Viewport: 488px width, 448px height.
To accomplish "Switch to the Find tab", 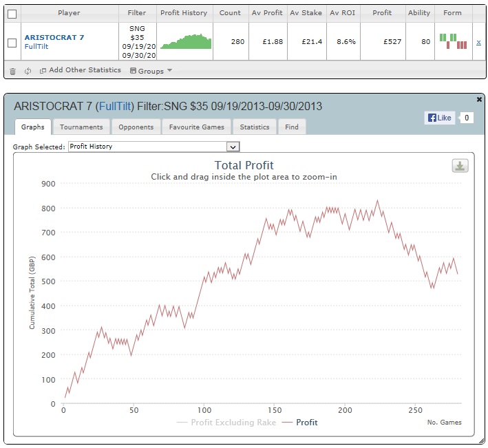I will pos(292,127).
